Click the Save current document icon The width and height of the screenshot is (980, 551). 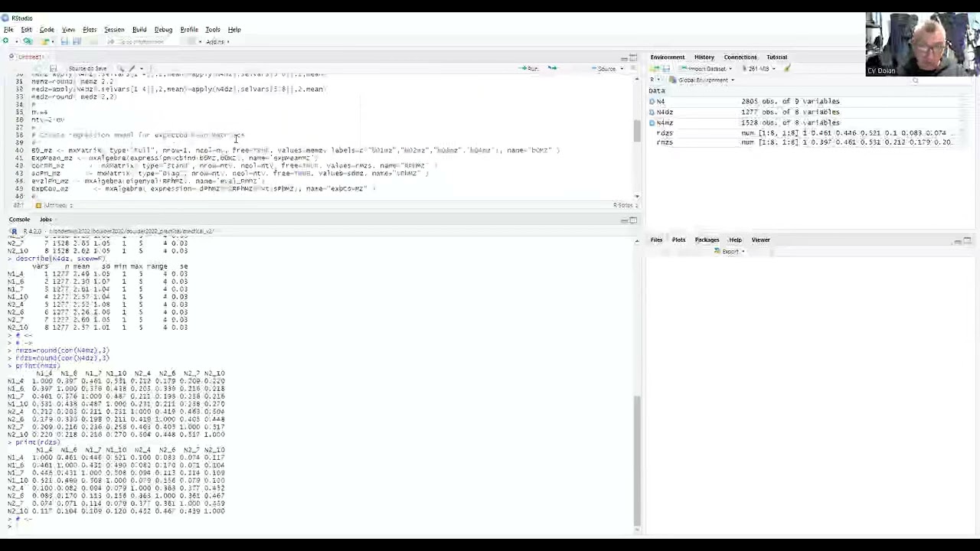coord(65,41)
